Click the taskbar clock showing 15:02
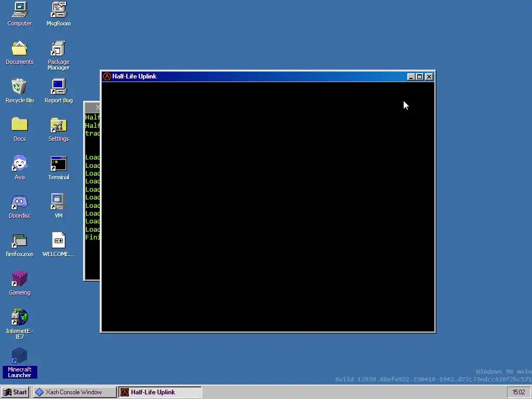The width and height of the screenshot is (532, 399). click(x=519, y=392)
